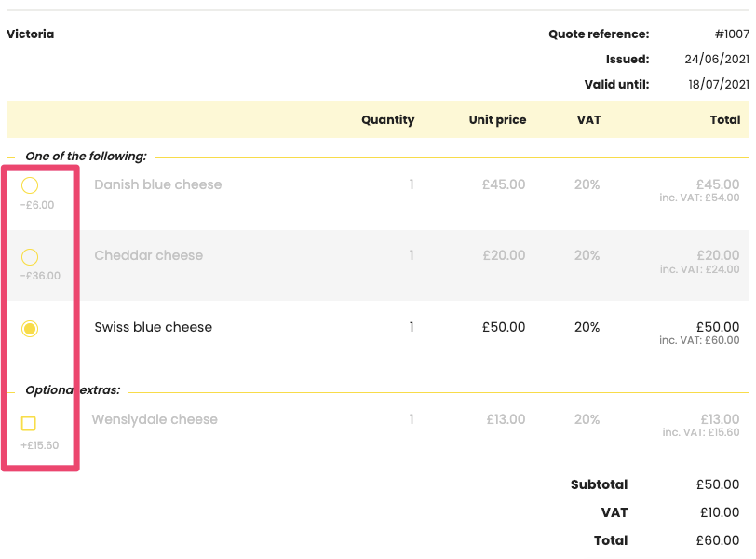Image resolution: width=756 pixels, height=559 pixels.
Task: Click the -£36.00 price difference label
Action: point(40,276)
